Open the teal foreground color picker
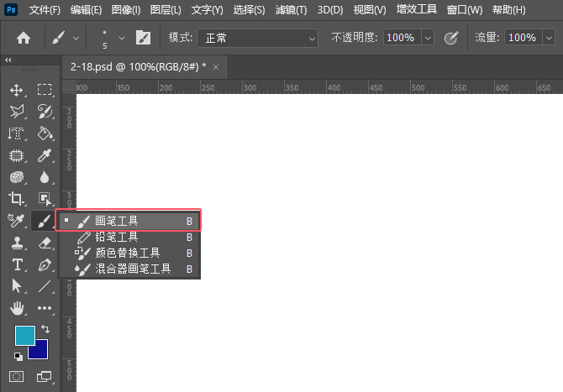Viewport: 563px width, 392px height. pos(24,336)
